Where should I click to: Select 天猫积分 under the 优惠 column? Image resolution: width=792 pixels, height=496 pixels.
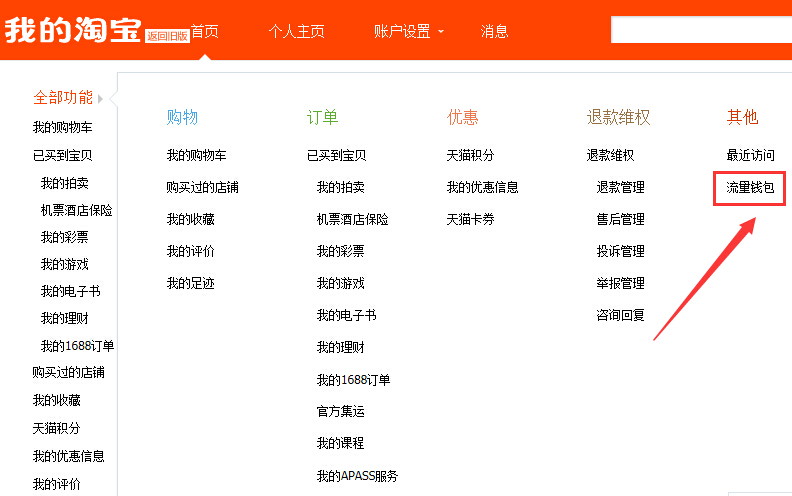pyautogui.click(x=470, y=155)
